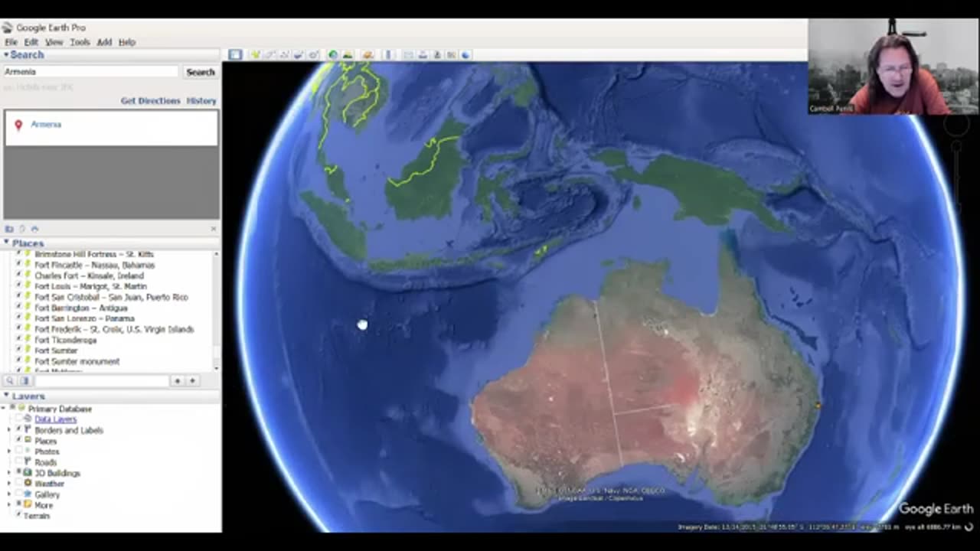Toggle the sidebar visibility toolbar icon
980x551 pixels.
pos(235,54)
